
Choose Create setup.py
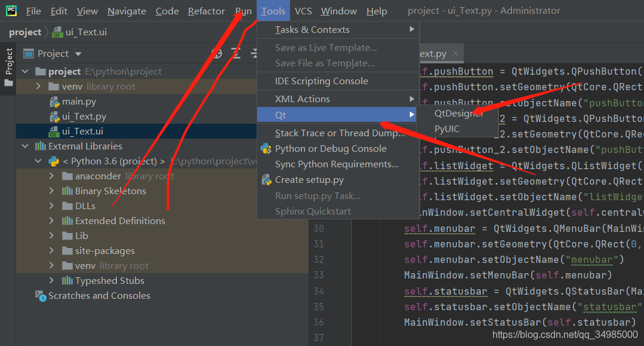pos(338,180)
